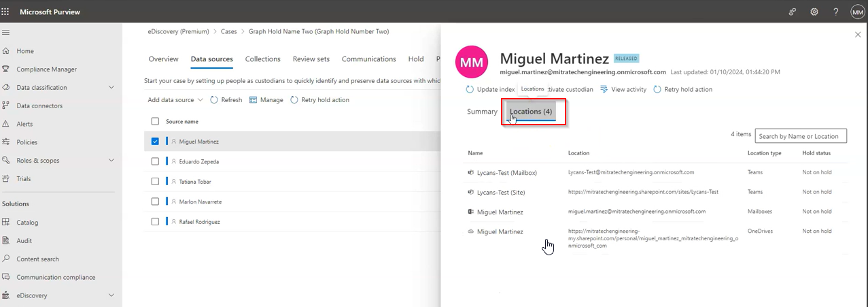Open MM account avatar in header
This screenshot has width=868, height=307.
click(x=857, y=12)
